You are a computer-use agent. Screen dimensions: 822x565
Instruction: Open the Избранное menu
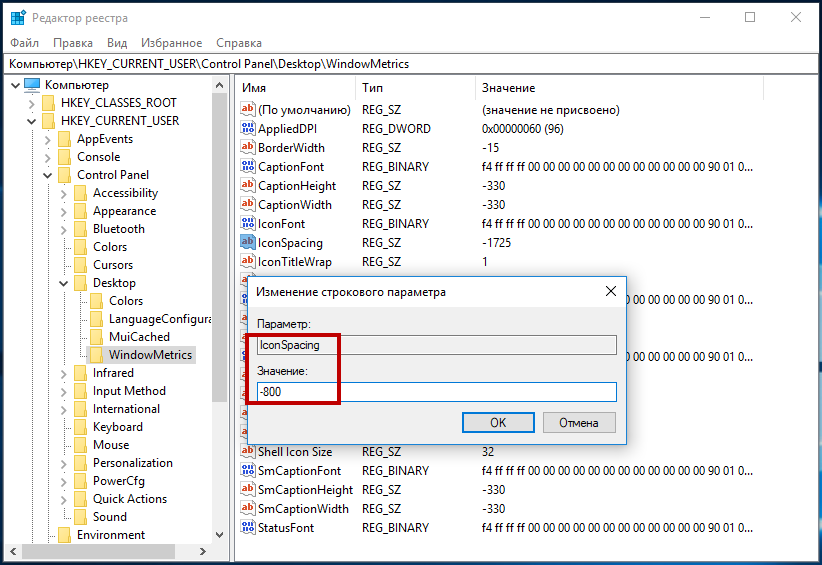pyautogui.click(x=171, y=43)
